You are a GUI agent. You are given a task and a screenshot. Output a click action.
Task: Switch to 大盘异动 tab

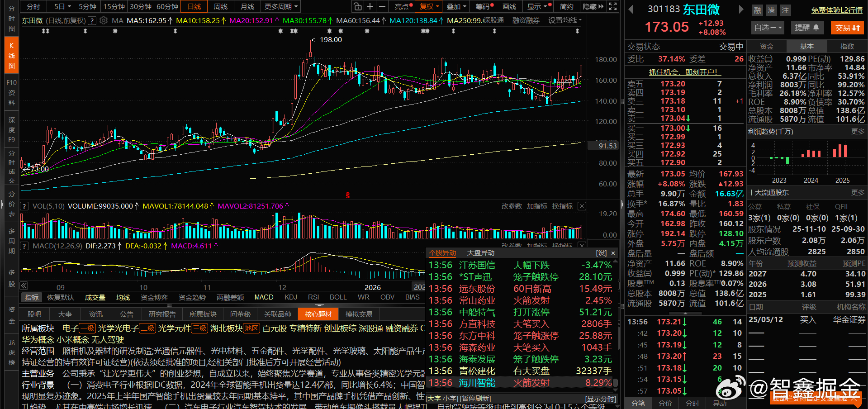(x=480, y=253)
